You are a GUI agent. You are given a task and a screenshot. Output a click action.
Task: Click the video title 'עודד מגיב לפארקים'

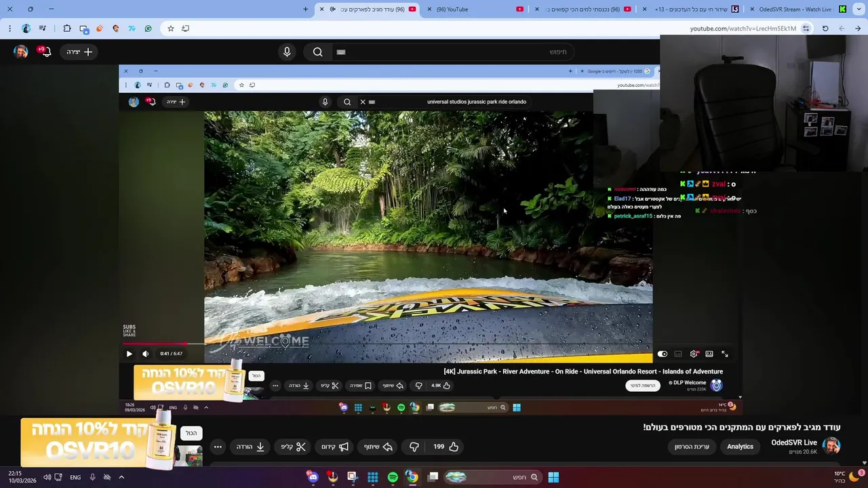(x=742, y=427)
